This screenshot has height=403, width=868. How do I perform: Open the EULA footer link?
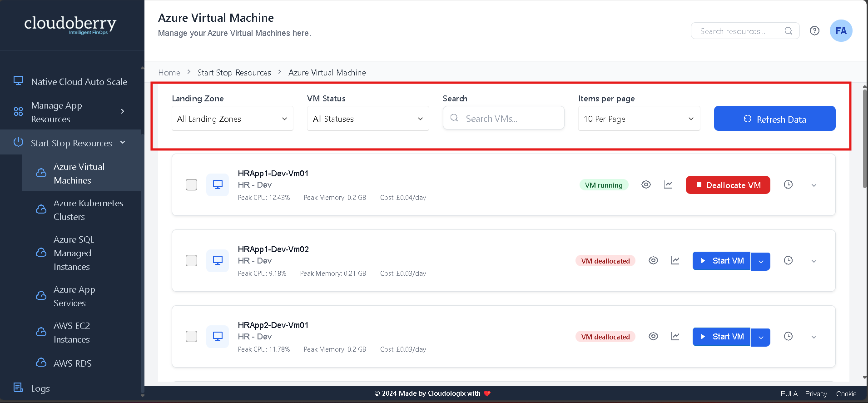[789, 394]
